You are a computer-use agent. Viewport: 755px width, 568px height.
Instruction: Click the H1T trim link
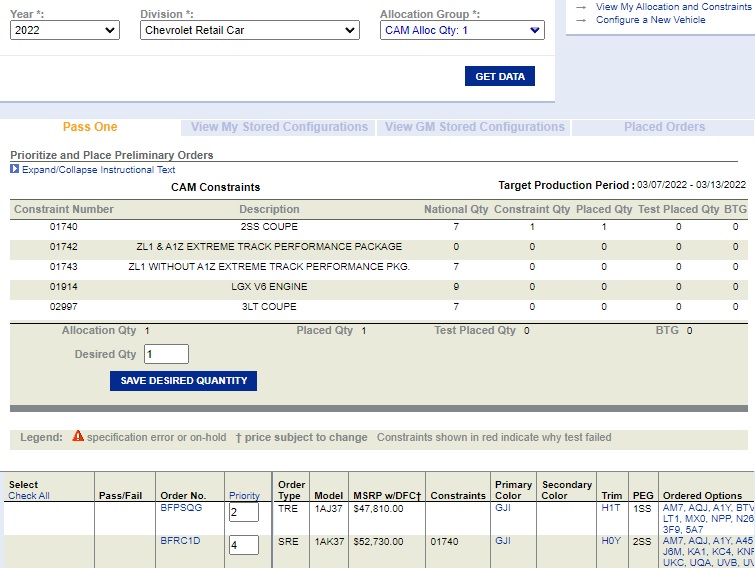coord(610,508)
